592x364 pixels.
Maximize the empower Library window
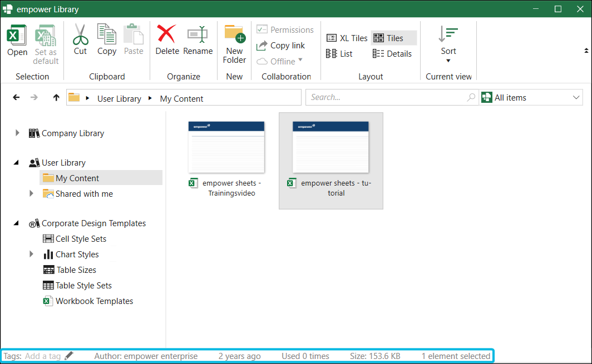point(558,9)
